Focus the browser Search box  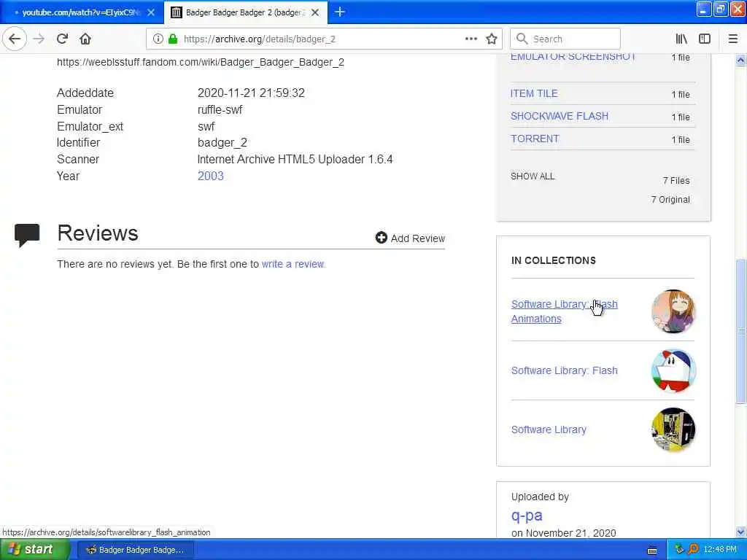coord(565,39)
